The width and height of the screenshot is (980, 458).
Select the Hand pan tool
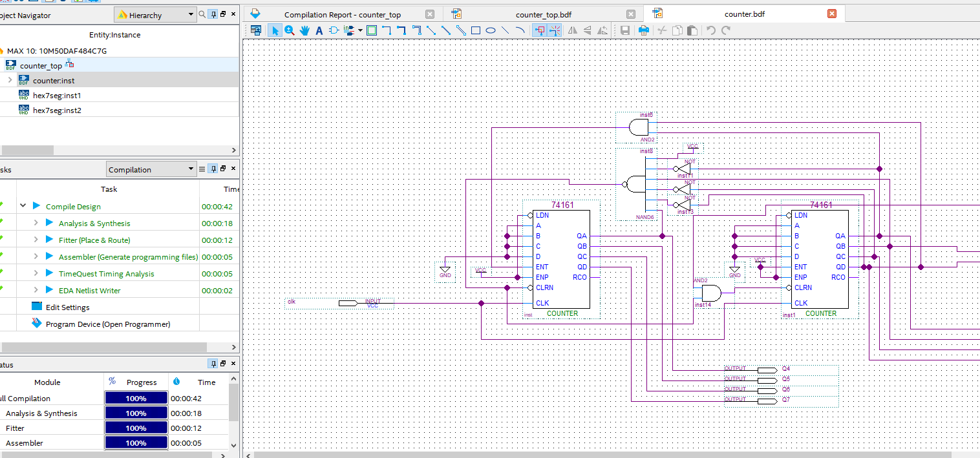click(x=304, y=30)
